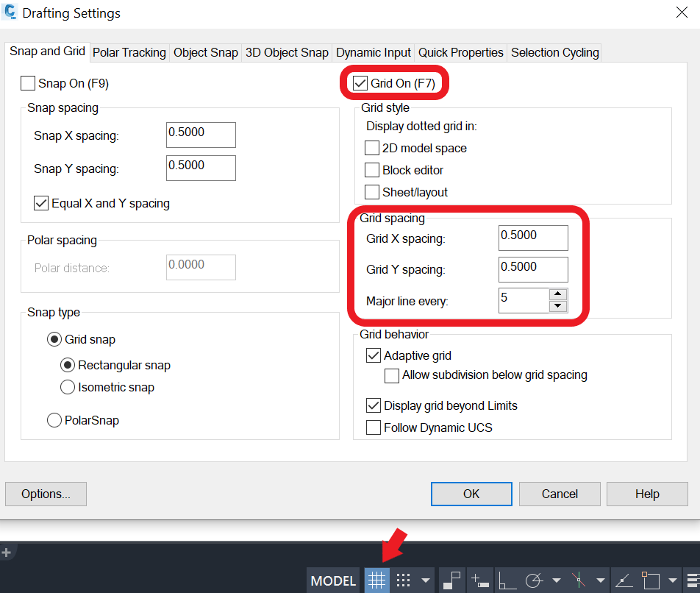Click the Snap X spacing input field

click(x=201, y=135)
